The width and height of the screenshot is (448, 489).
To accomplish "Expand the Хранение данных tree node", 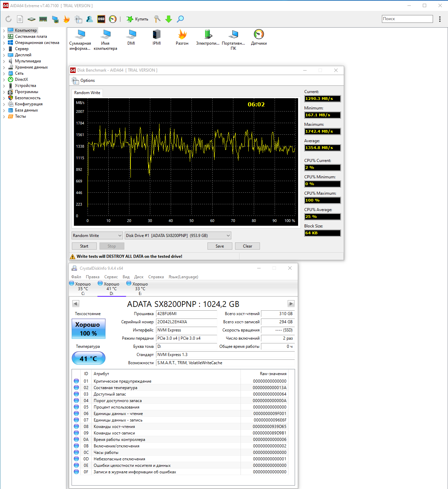I will point(4,67).
